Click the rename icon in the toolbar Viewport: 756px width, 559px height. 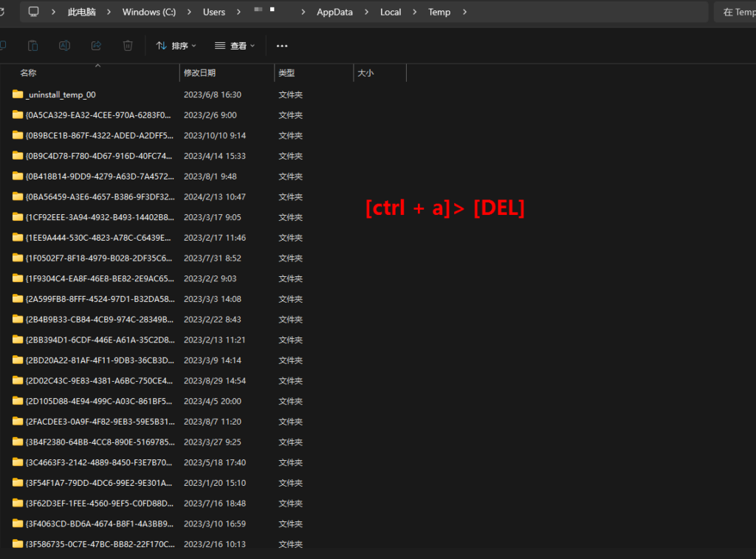[x=64, y=46]
